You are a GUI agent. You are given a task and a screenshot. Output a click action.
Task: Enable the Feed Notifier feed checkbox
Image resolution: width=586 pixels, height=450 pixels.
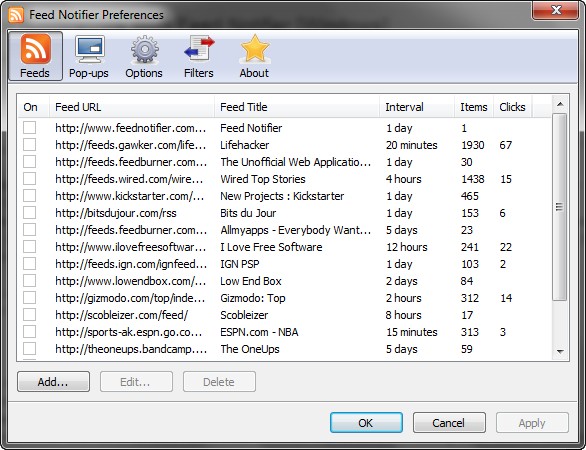pyautogui.click(x=30, y=127)
